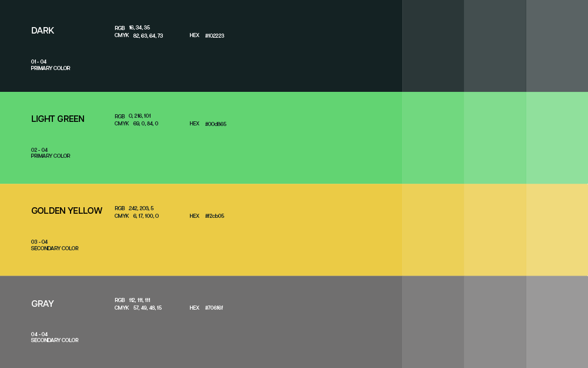
Task: Click the hex code #f2cb05
Action: [x=215, y=216]
